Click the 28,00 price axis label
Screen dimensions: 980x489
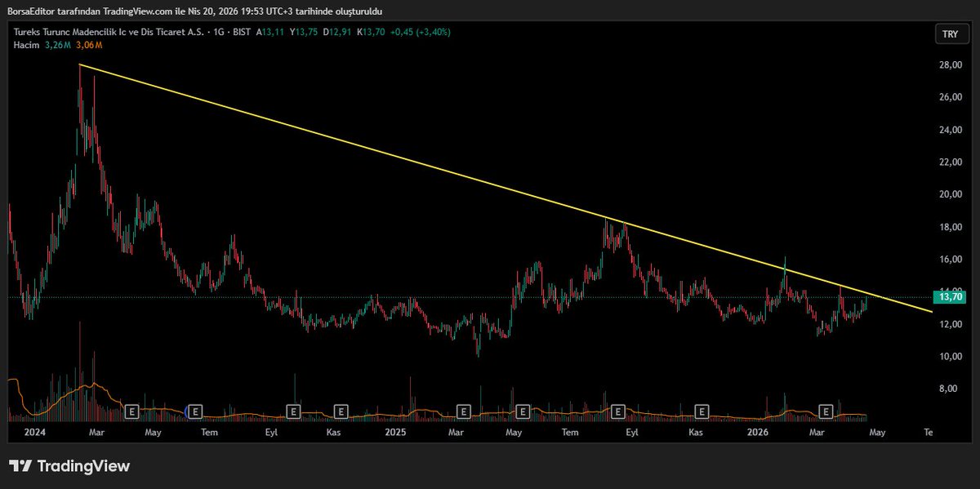[x=950, y=65]
